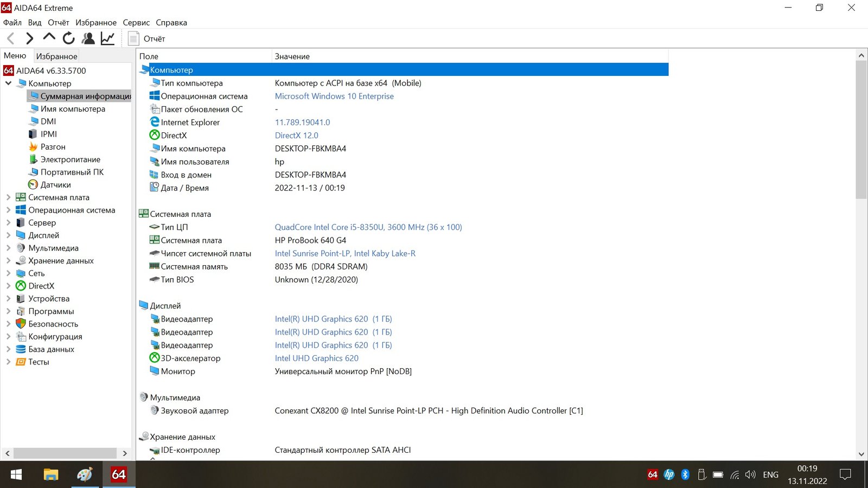
Task: Click the horizontal scrollbar in the menu panel
Action: point(65,453)
